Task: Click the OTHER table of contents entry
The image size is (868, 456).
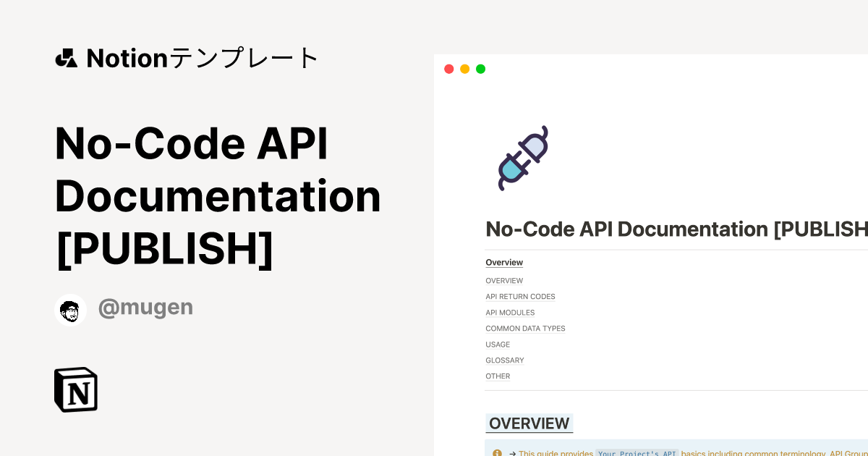Action: click(498, 376)
